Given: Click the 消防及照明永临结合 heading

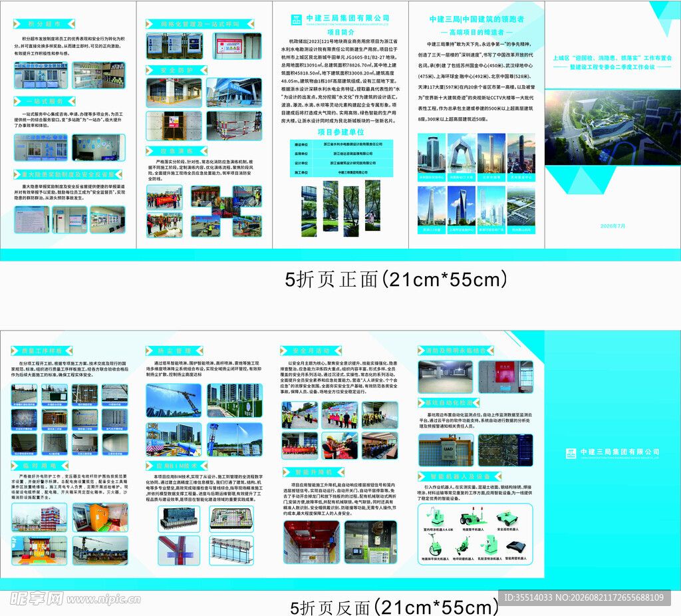Looking at the screenshot, I should [456, 351].
